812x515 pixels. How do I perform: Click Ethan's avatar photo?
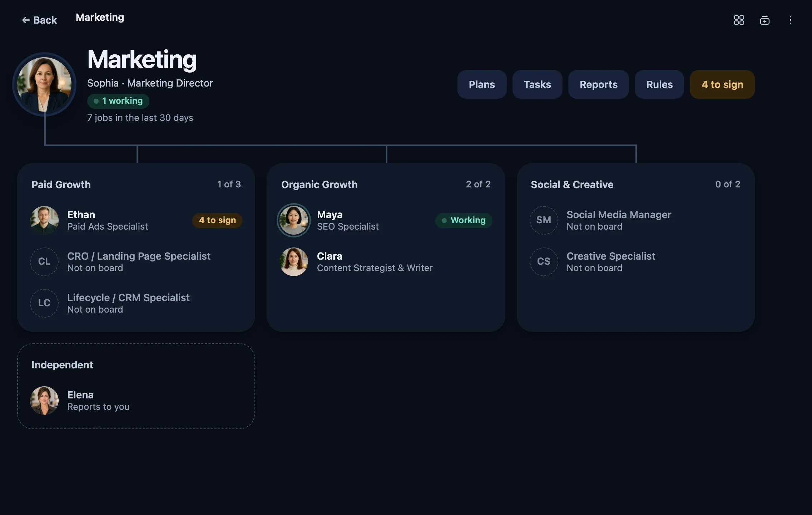pyautogui.click(x=44, y=220)
